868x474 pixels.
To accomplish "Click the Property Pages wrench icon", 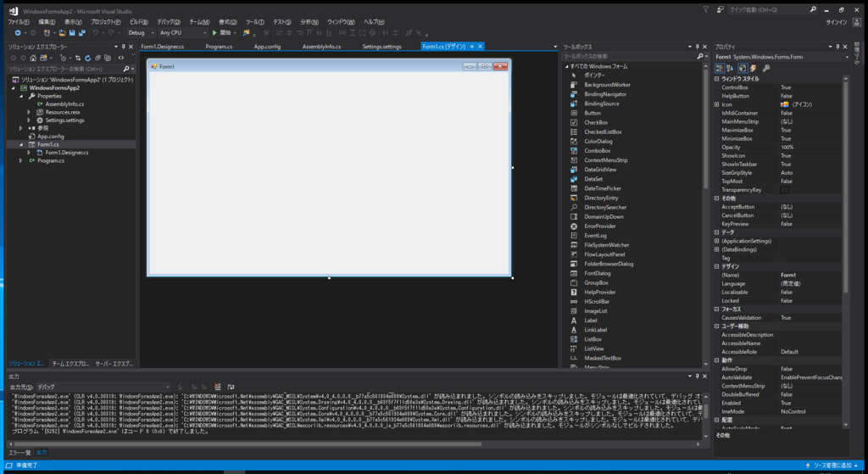I will click(766, 68).
